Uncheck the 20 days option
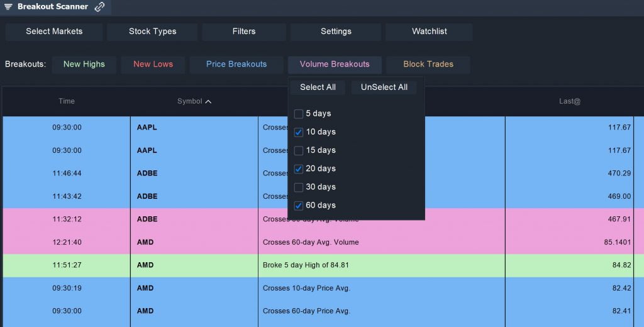 pyautogui.click(x=299, y=169)
